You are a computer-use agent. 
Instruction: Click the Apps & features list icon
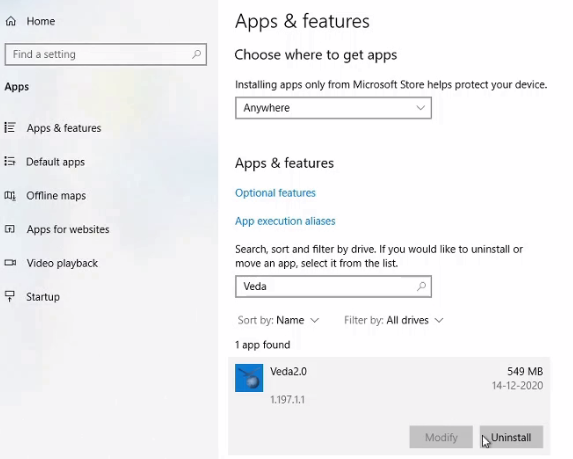pyautogui.click(x=10, y=128)
